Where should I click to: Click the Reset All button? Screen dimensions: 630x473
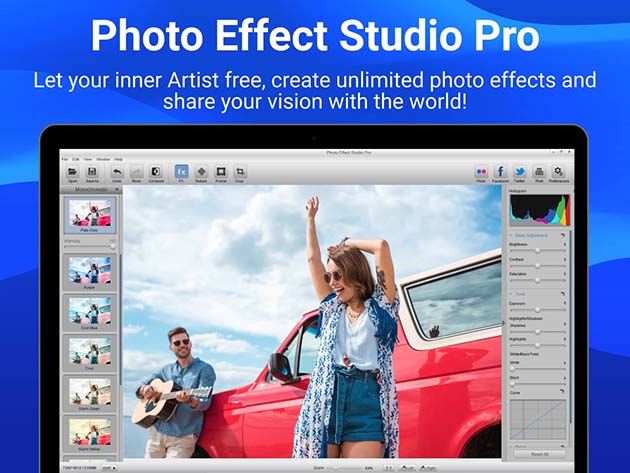(539, 454)
